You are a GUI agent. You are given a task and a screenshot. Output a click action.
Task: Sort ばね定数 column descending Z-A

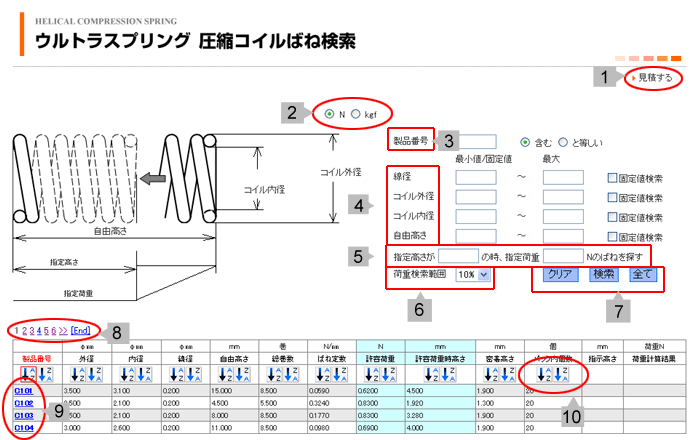[x=340, y=374]
